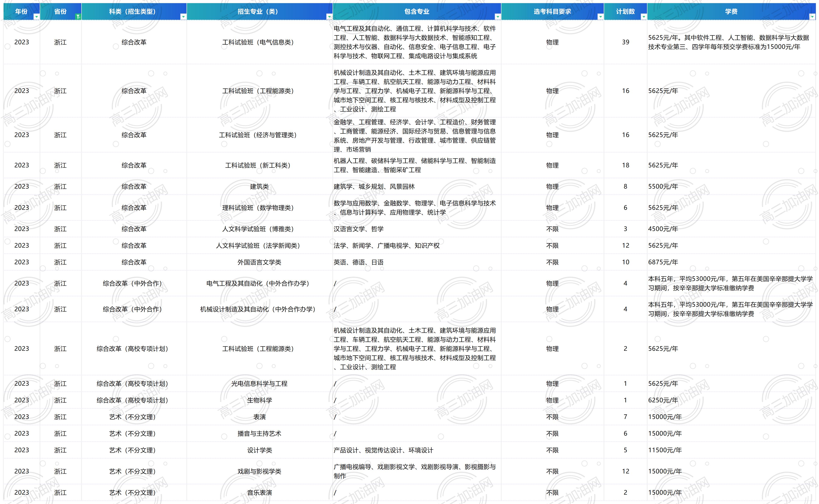The image size is (819, 504).
Task: Click the cell starting 广播电视编导、戏剧影视文学
Action: (417, 471)
